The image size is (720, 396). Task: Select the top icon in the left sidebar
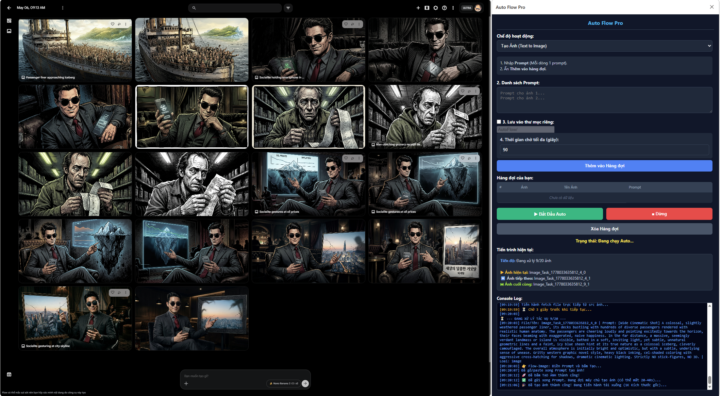pos(9,21)
